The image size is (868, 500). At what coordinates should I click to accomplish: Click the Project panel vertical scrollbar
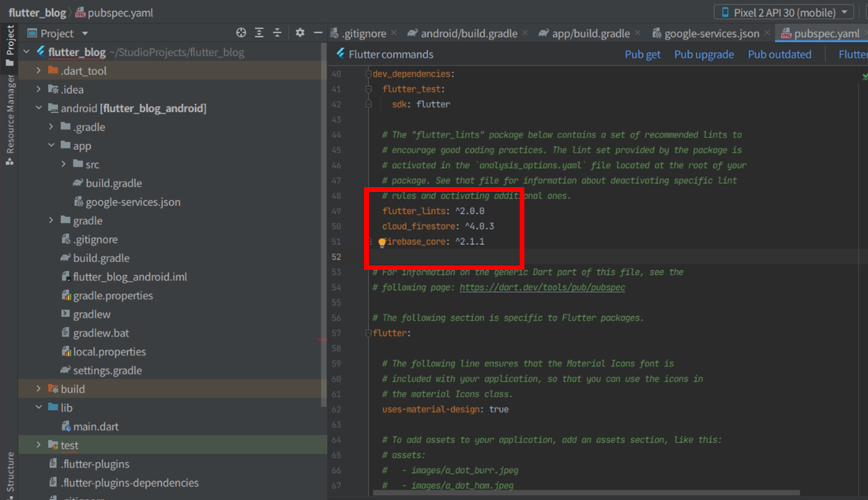pos(323,227)
